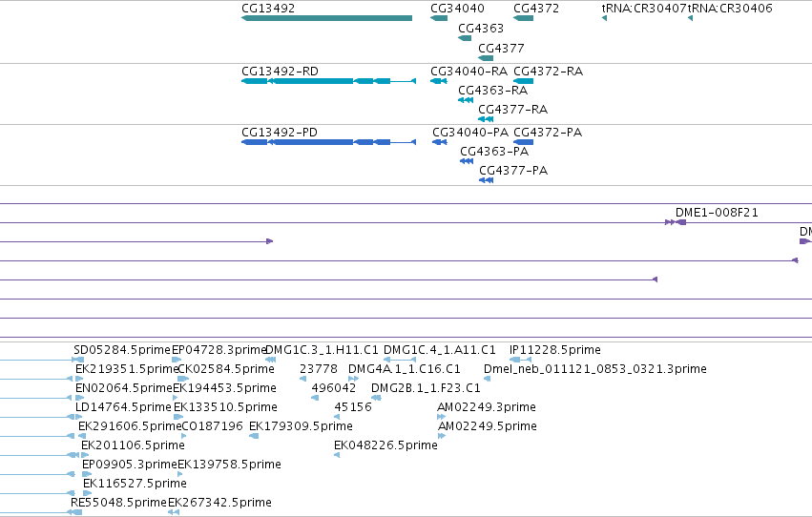Click the 45156 feature label
812x517 pixels.
[x=353, y=408]
